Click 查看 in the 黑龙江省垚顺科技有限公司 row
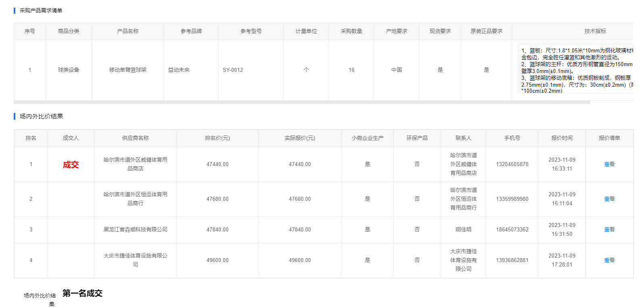Screen dimensions: 644x308 pyautogui.click(x=609, y=229)
